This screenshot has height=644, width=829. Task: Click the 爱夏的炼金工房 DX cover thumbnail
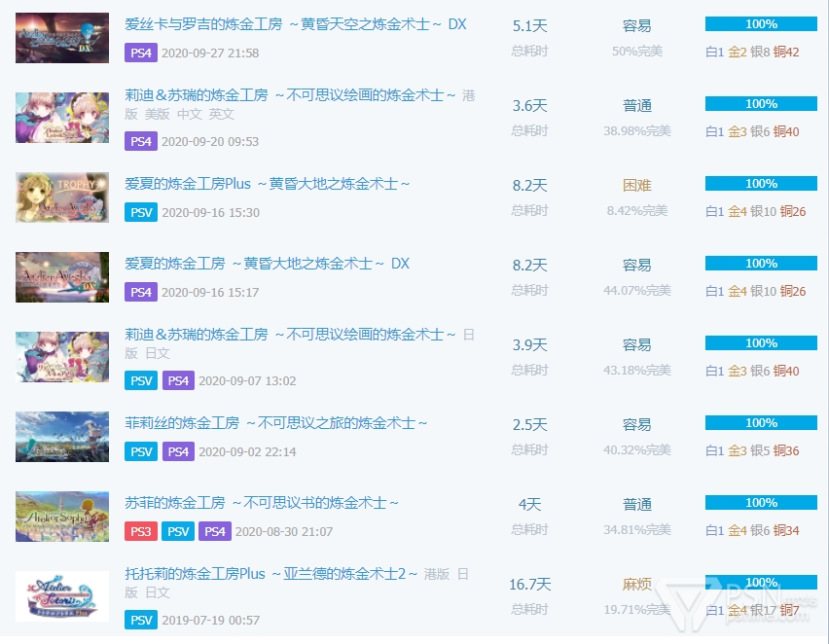coord(62,277)
